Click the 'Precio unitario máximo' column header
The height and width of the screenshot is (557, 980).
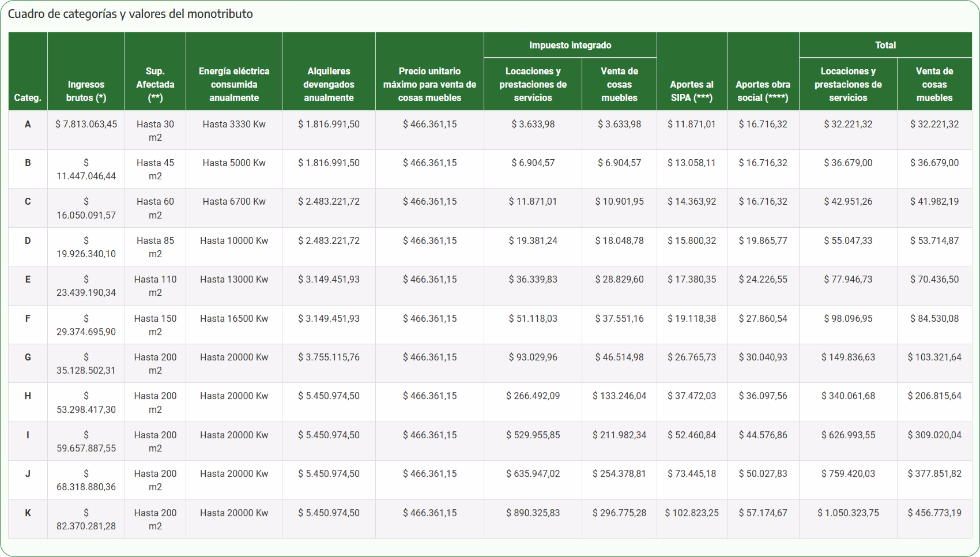429,84
